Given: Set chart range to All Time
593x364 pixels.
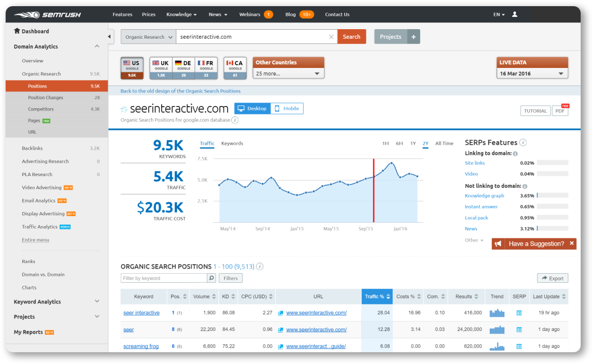Looking at the screenshot, I should 444,144.
